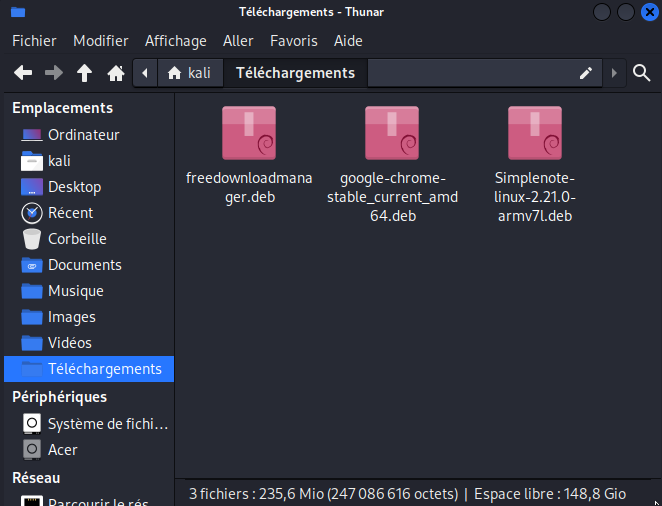Click the Desktop icon in sidebar

(32, 187)
